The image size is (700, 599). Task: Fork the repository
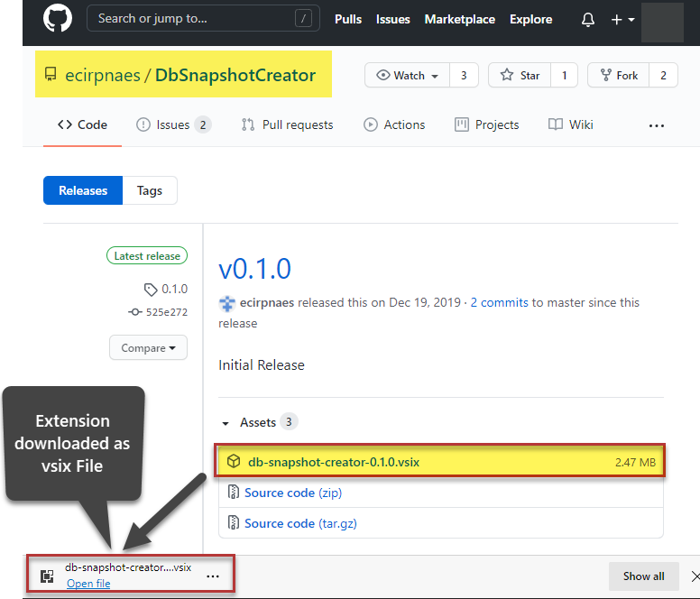619,76
